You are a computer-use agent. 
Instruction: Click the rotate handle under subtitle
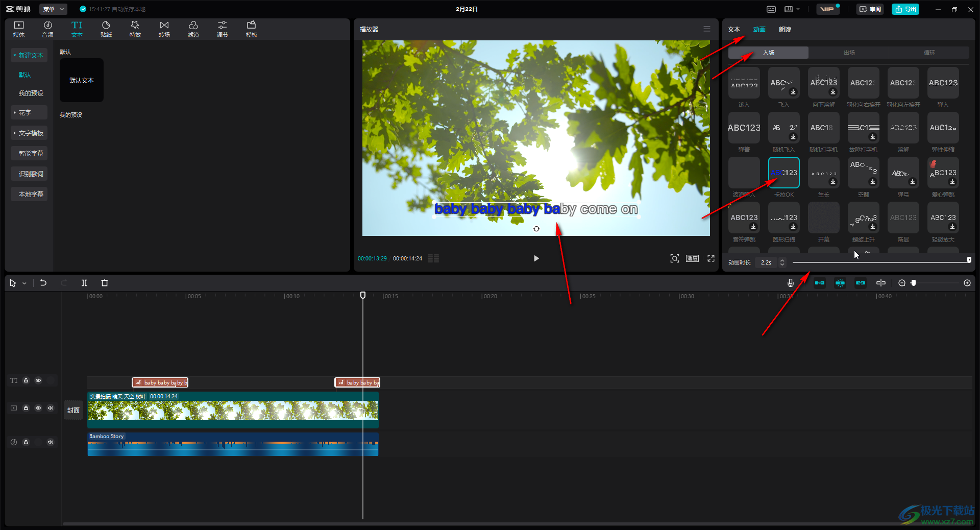536,229
